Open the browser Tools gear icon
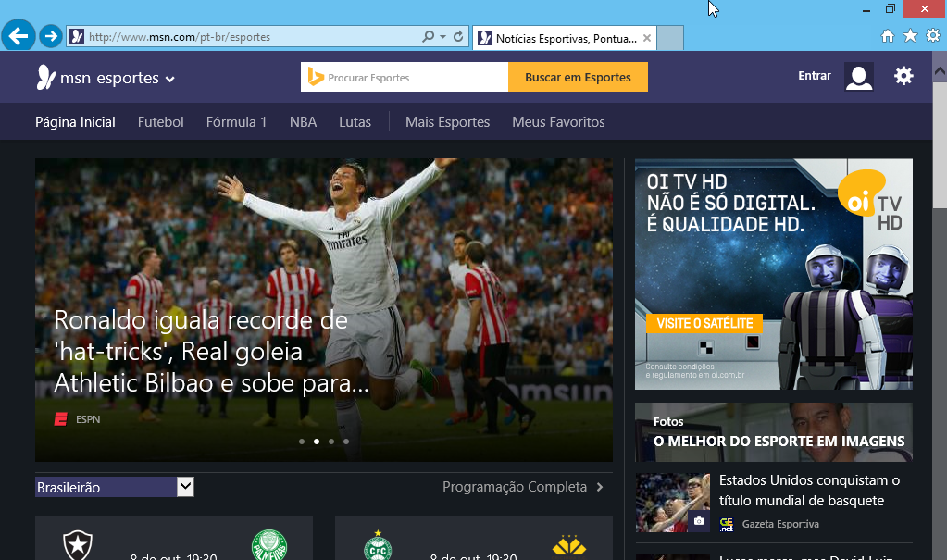This screenshot has height=560, width=947. coord(933,36)
